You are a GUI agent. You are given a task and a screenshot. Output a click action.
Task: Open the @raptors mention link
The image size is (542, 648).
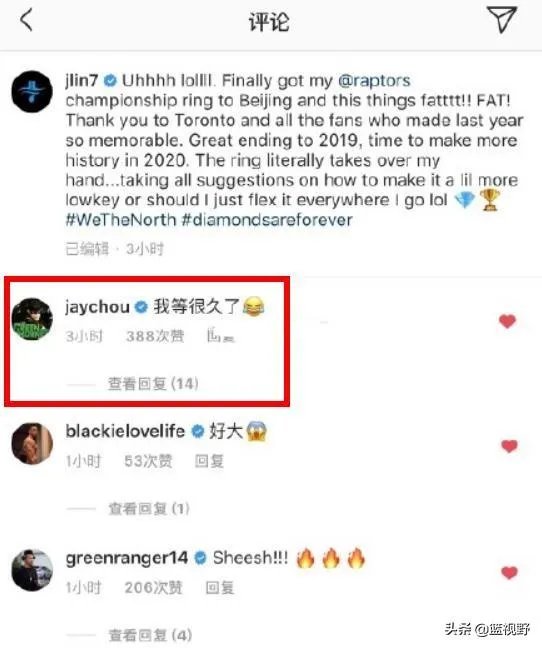point(374,80)
